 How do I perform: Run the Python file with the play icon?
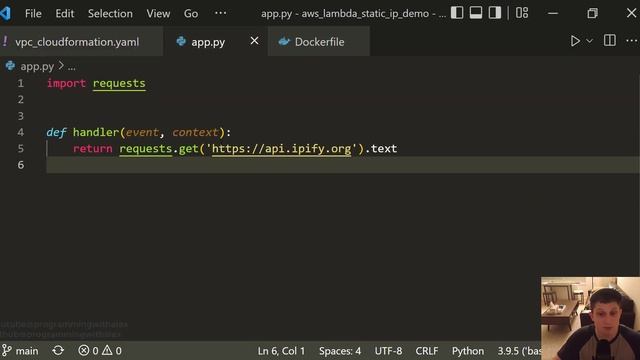click(x=575, y=41)
